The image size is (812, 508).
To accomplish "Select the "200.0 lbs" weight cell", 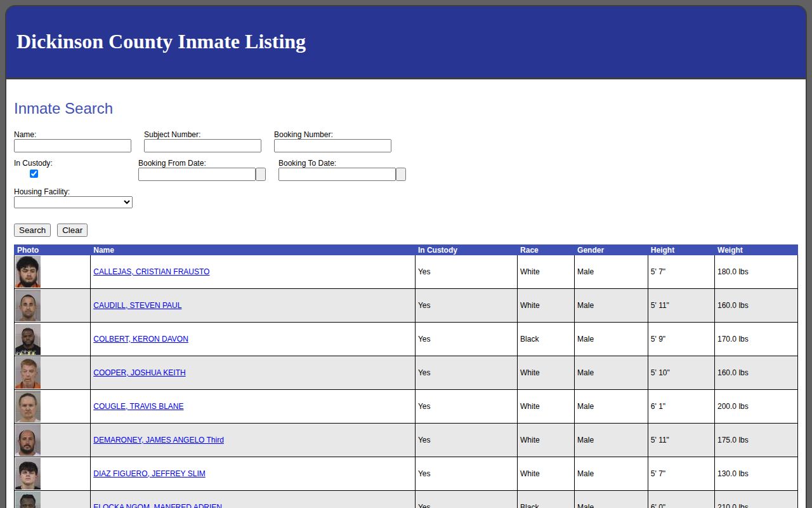I will [x=756, y=406].
